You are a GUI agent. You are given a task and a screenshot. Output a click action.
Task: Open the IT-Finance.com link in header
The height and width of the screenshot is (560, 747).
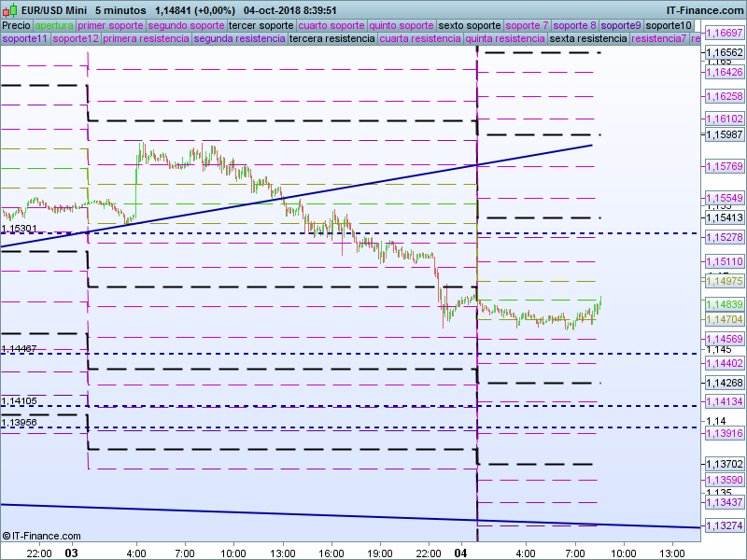(704, 10)
